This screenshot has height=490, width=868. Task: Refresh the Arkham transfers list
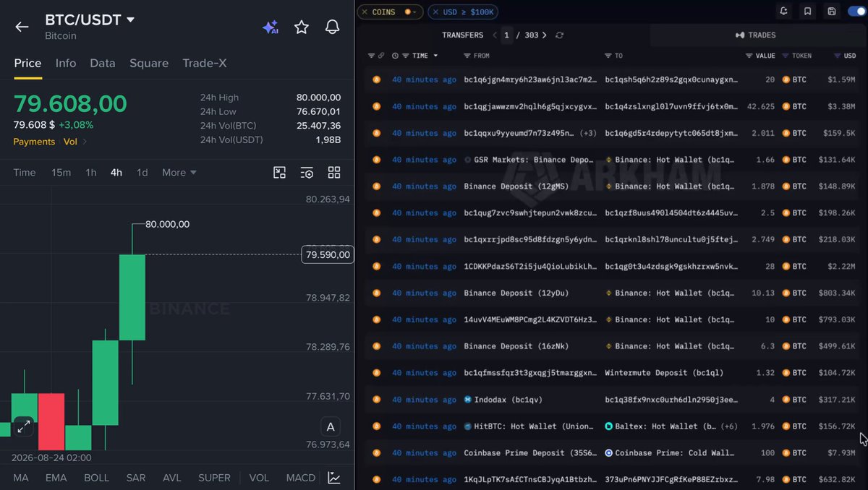[x=559, y=35]
